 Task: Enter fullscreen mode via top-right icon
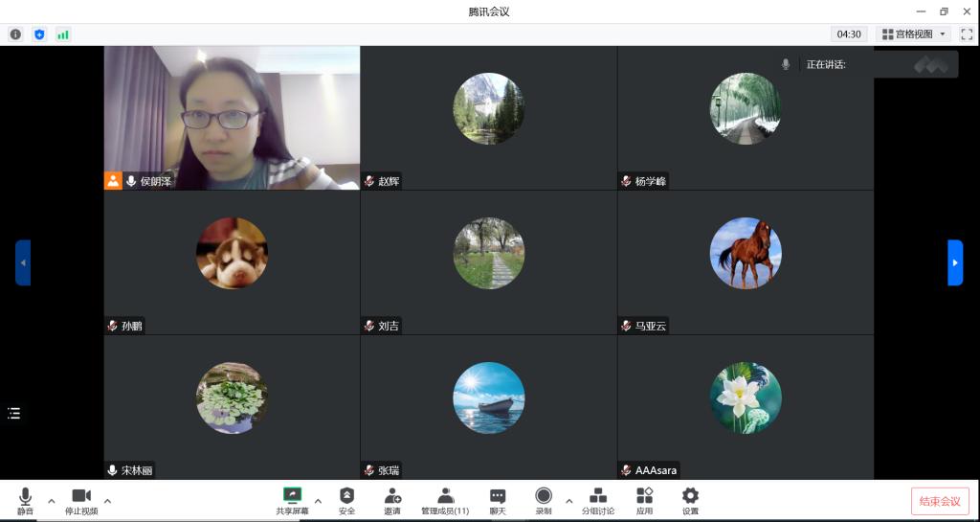point(967,34)
